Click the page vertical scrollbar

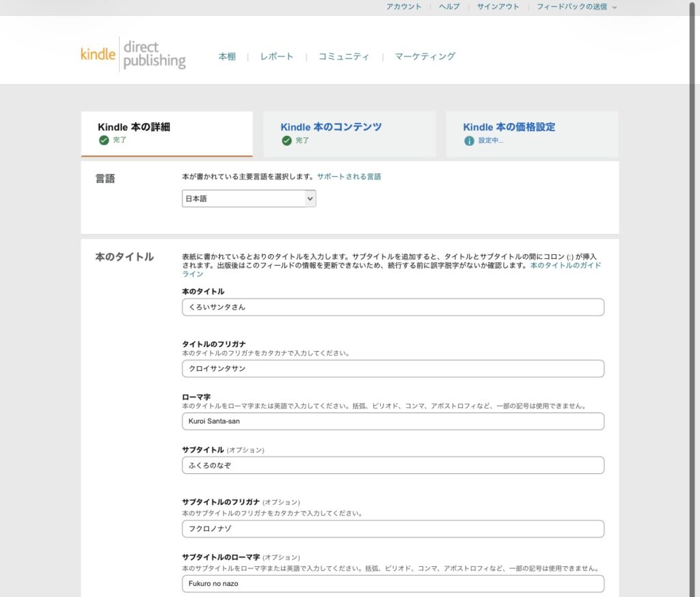tap(692, 298)
